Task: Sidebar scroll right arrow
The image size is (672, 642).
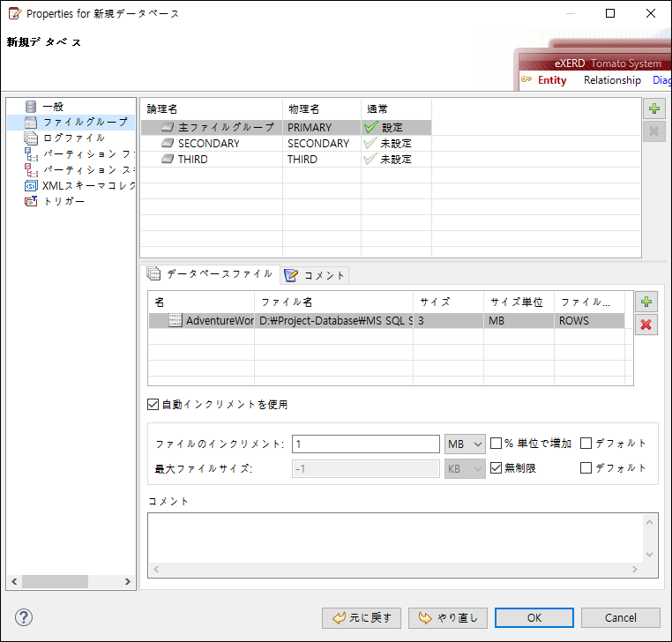Action: click(x=127, y=581)
